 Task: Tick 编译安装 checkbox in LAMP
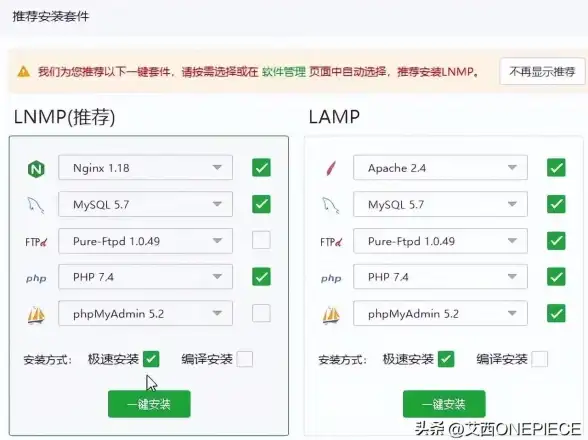click(540, 359)
